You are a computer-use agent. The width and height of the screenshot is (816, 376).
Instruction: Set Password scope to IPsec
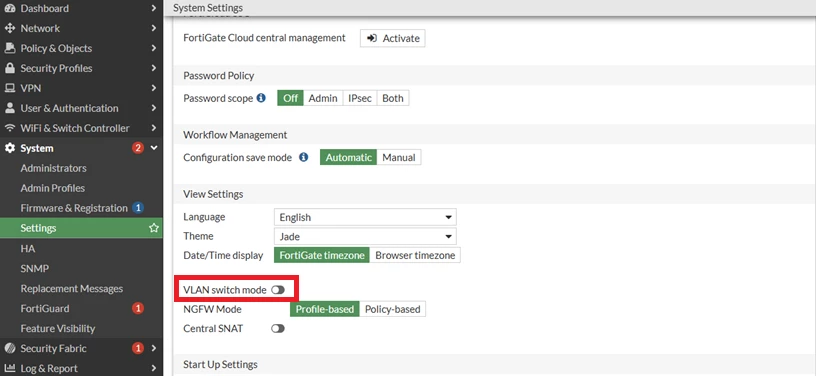[360, 98]
